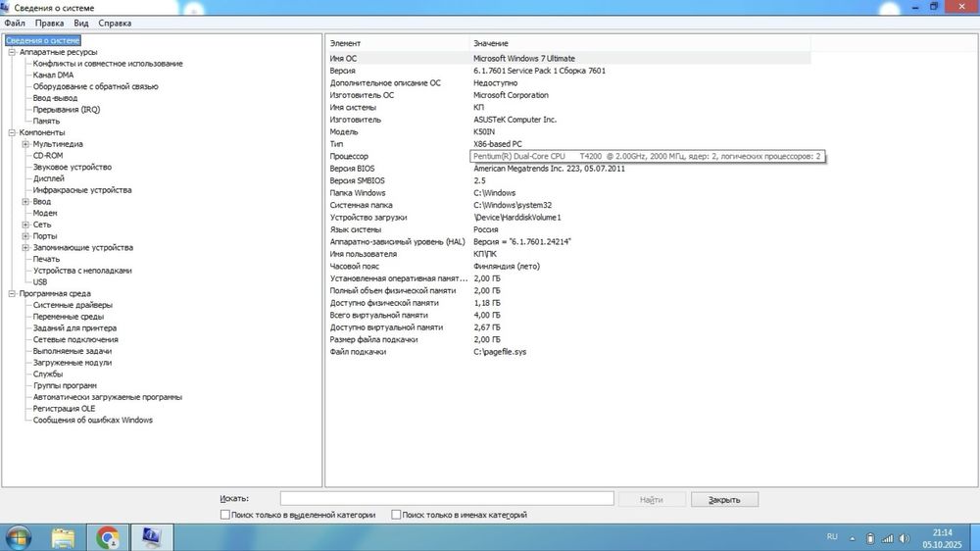Expand the Ввод tree node
Image resolution: width=980 pixels, height=551 pixels.
(25, 202)
